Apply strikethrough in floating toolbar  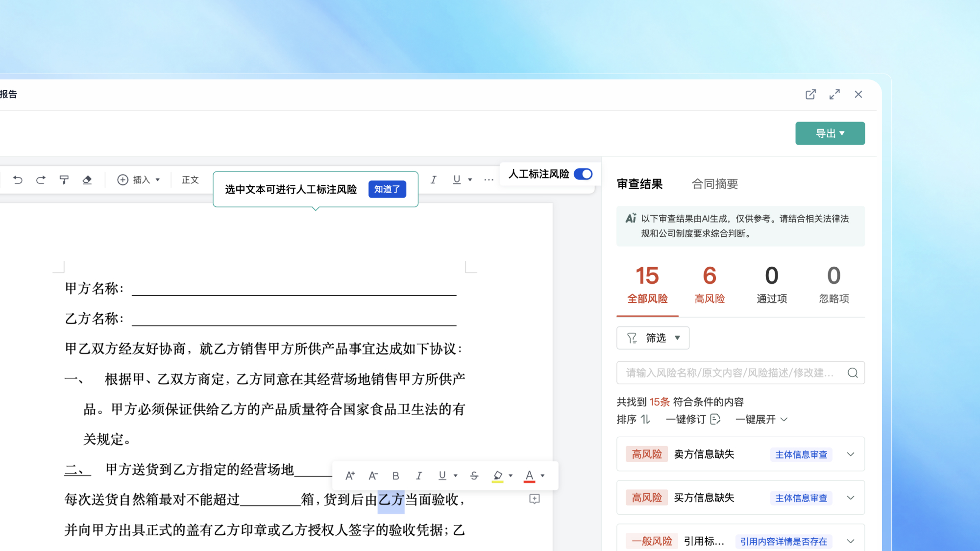pos(474,476)
